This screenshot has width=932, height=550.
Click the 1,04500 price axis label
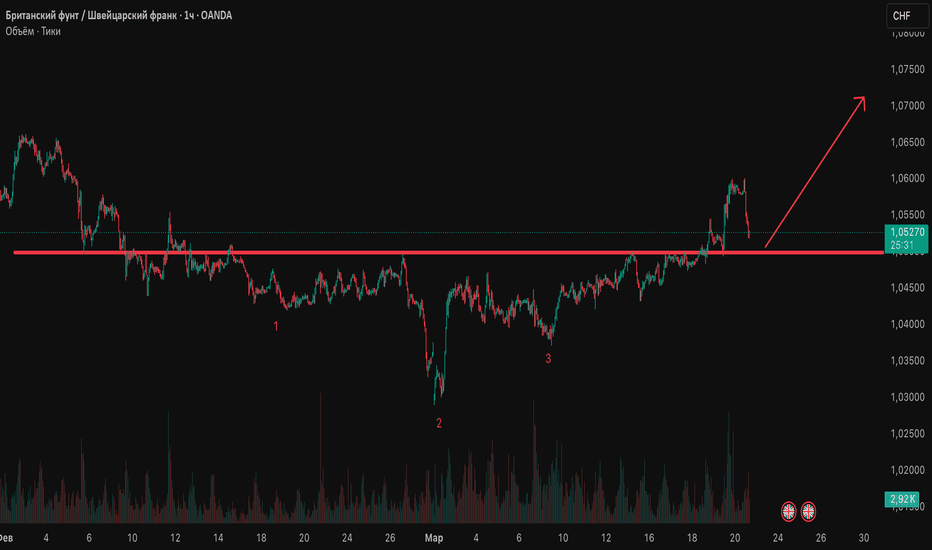tap(908, 288)
